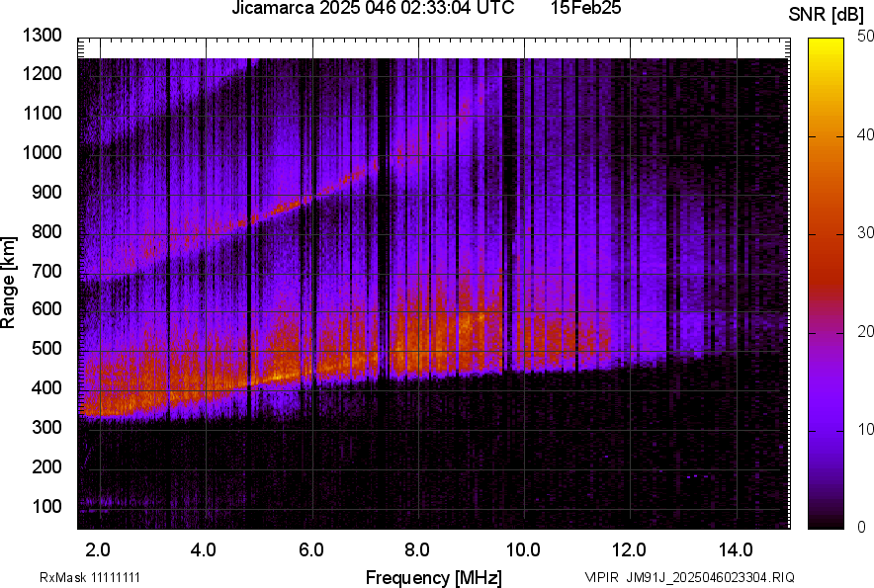This screenshot has height=588, width=874.
Task: Click the Jicamarca timestamp plot title
Action: (373, 10)
